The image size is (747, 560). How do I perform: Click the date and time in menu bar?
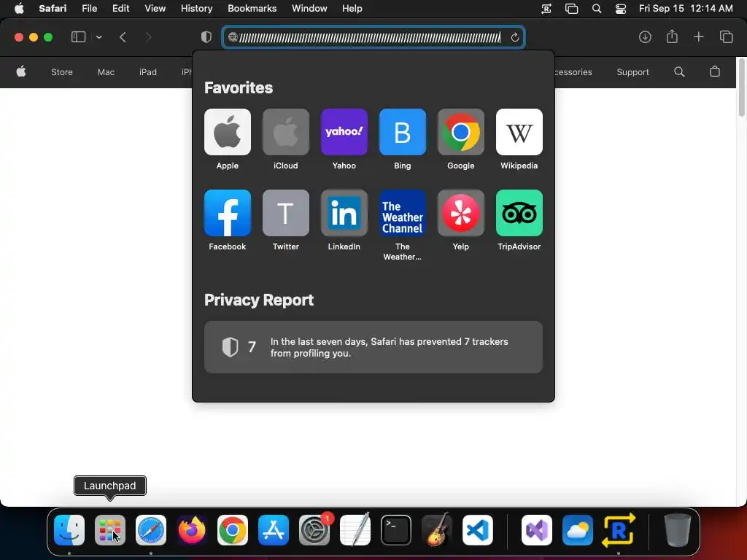[x=686, y=9]
